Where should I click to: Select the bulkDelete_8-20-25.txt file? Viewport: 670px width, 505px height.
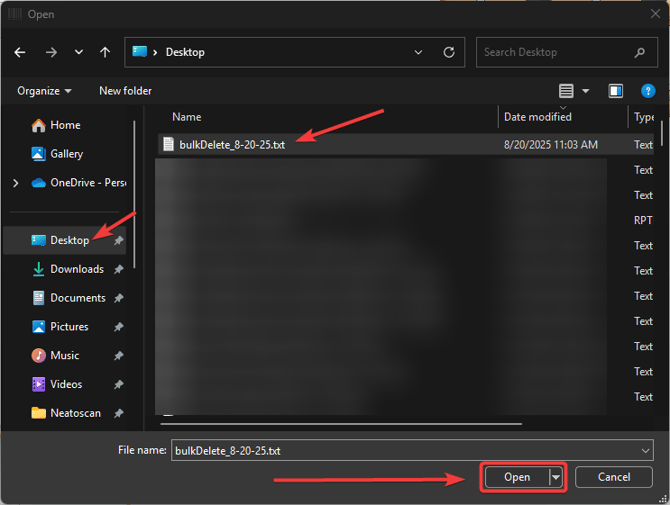tap(232, 144)
